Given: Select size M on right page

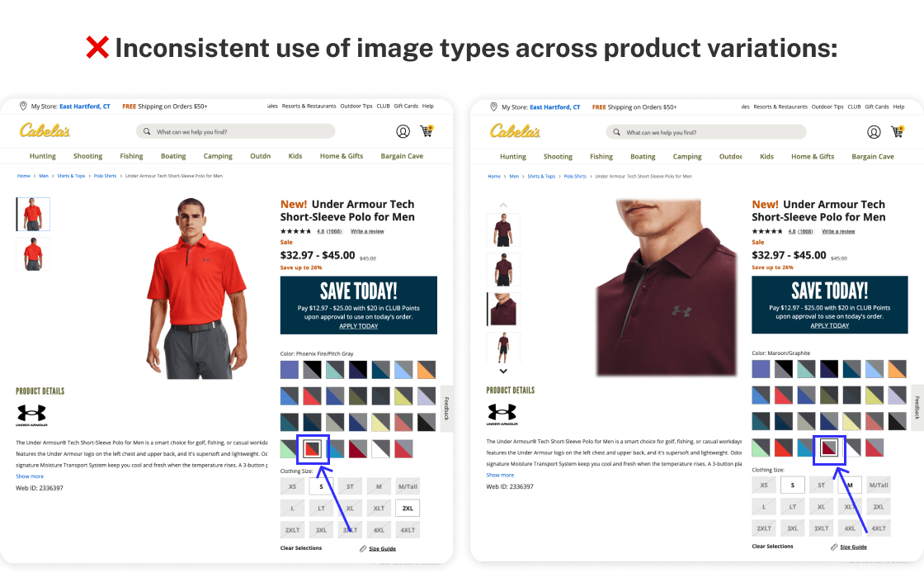Looking at the screenshot, I should point(850,485).
